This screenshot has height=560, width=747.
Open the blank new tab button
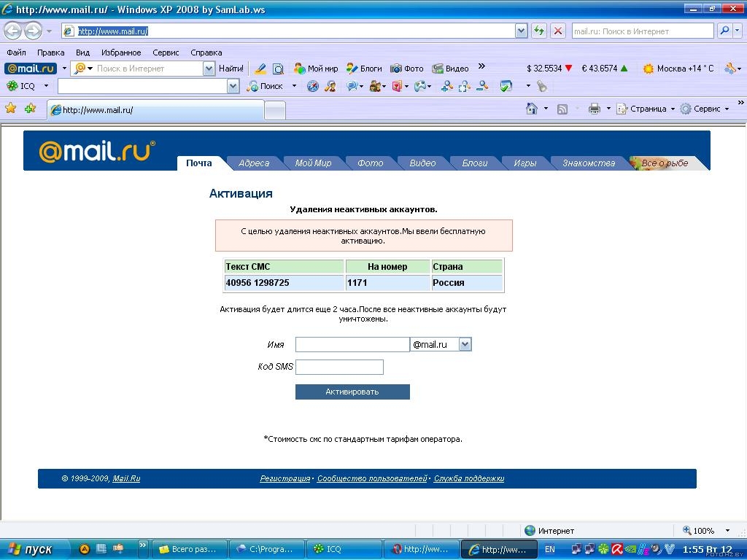[275, 111]
